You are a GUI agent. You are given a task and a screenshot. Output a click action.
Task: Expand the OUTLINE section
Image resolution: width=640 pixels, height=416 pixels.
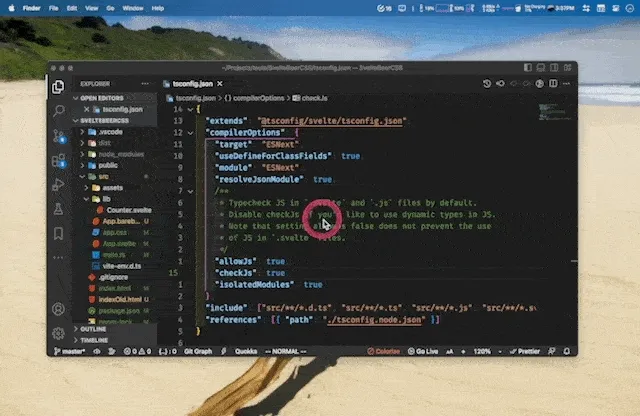(x=93, y=328)
